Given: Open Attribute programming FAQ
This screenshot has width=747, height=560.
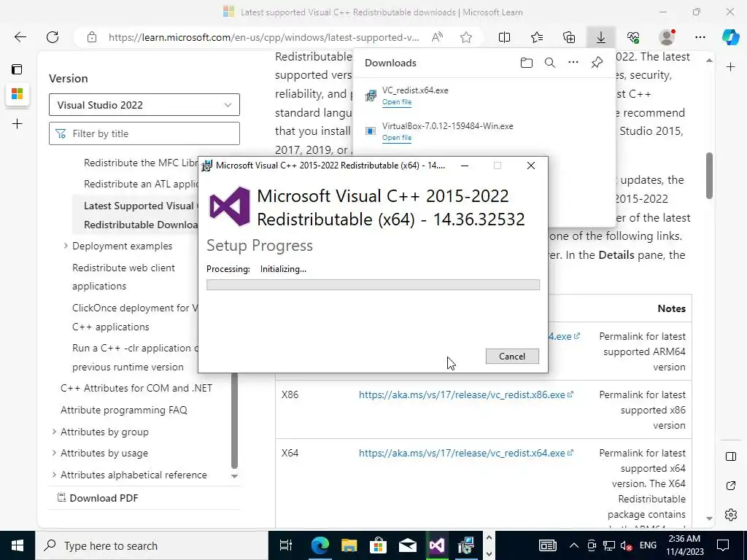Looking at the screenshot, I should (124, 410).
